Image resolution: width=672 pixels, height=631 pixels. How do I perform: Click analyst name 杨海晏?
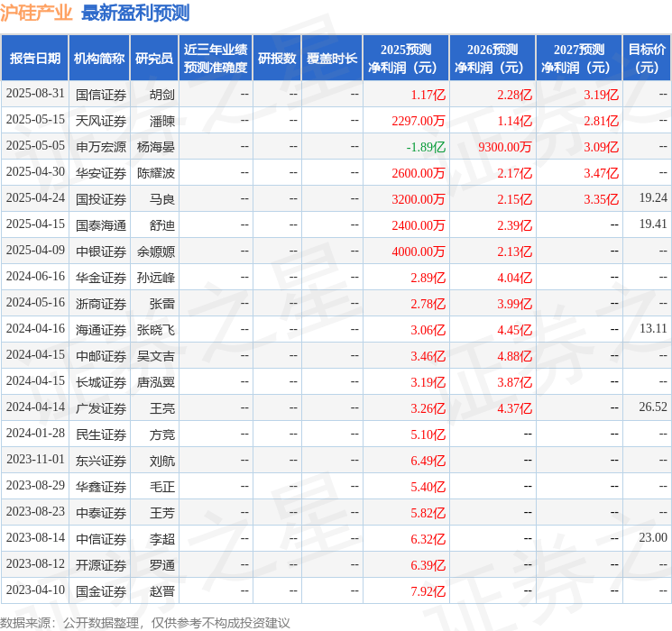click(155, 147)
